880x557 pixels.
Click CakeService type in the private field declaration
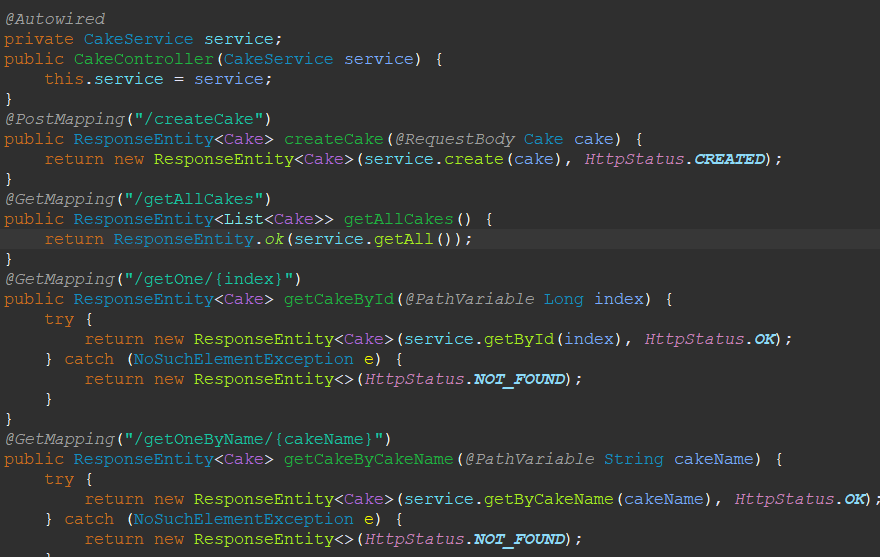click(x=139, y=39)
